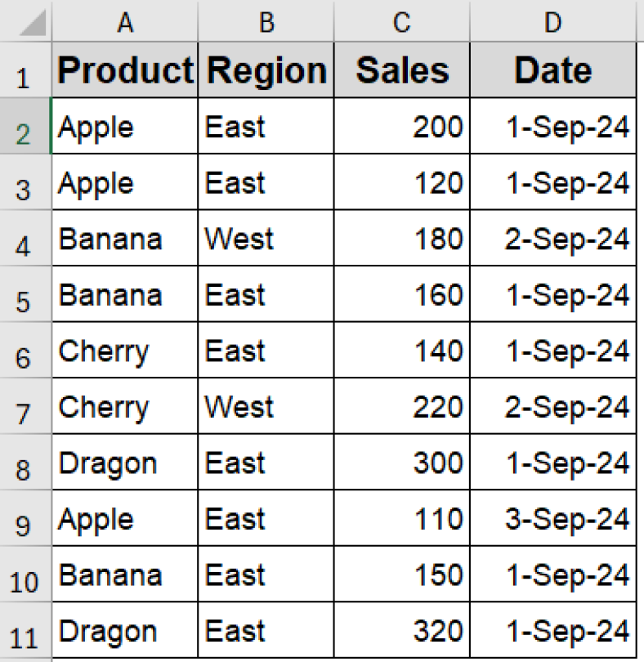Click the cell with sales value 300
The height and width of the screenshot is (662, 644).
click(x=400, y=462)
